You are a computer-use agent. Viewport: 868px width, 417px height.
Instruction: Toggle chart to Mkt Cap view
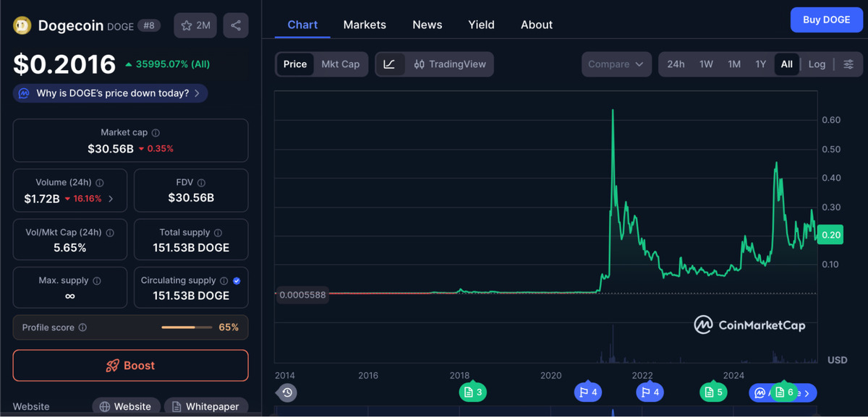click(x=340, y=64)
